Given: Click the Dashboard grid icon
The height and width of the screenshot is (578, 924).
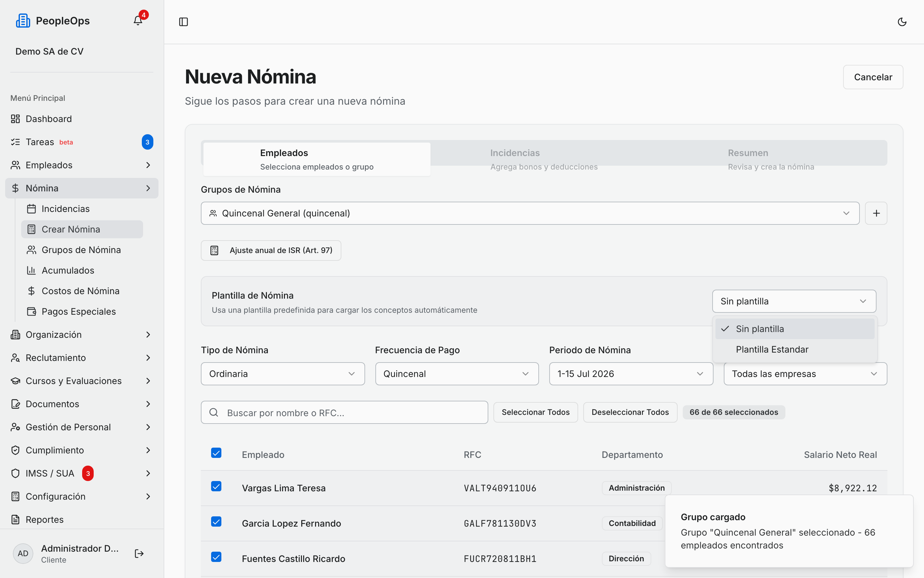Looking at the screenshot, I should tap(15, 119).
